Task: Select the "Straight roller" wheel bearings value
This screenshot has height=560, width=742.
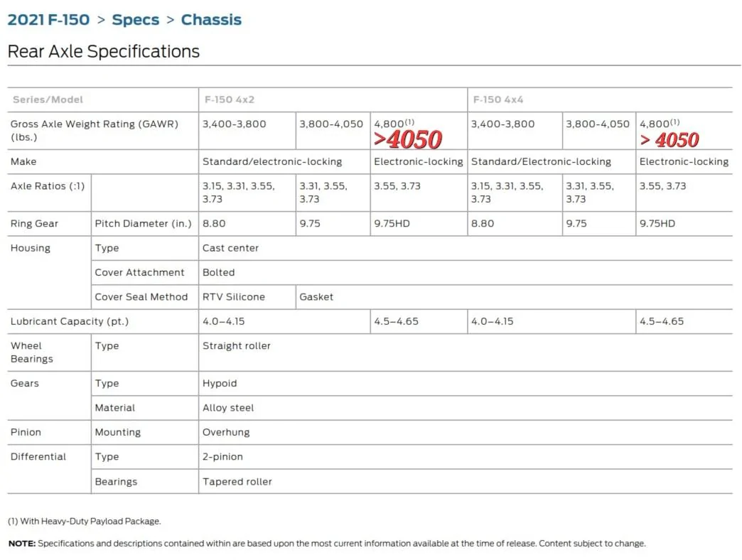Action: point(236,346)
